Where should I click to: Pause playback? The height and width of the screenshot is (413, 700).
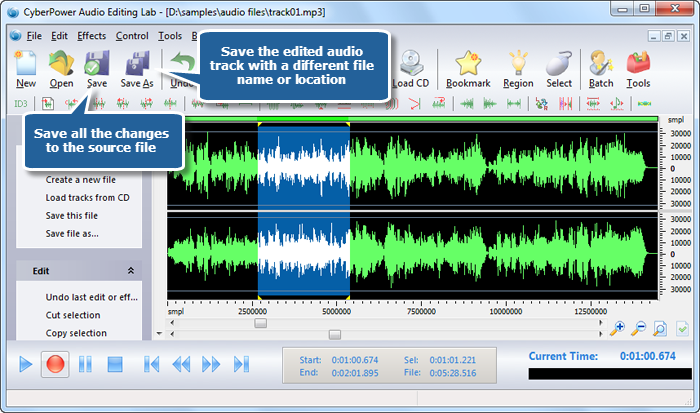coord(85,364)
